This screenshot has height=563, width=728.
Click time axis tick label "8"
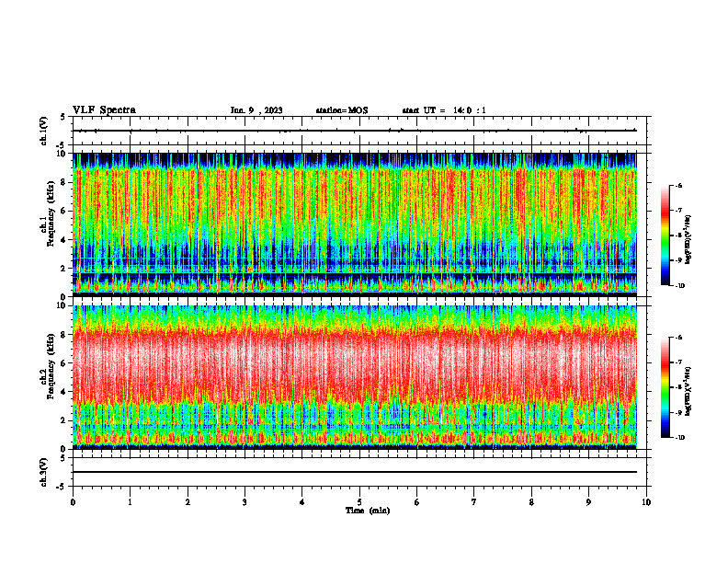tap(531, 502)
